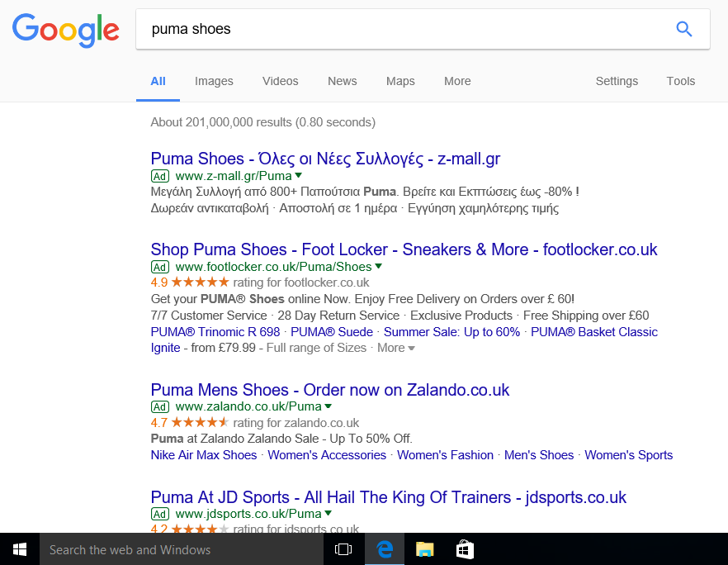The width and height of the screenshot is (728, 565).
Task: Click the blue search magnifier icon
Action: (x=684, y=29)
